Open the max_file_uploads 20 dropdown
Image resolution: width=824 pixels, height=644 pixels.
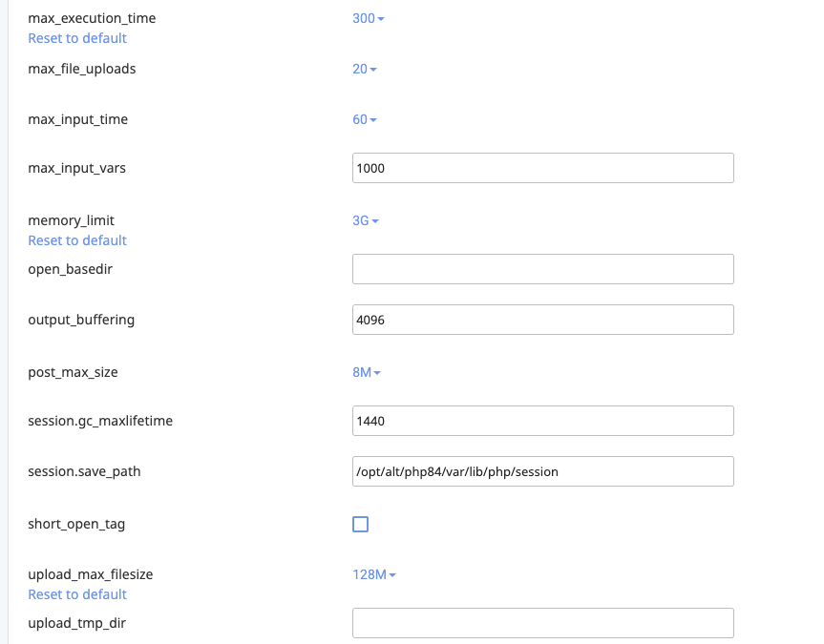(364, 69)
